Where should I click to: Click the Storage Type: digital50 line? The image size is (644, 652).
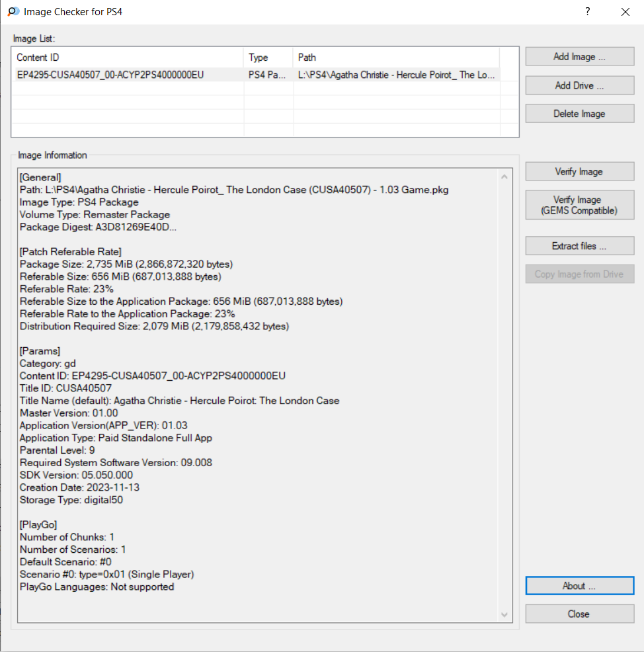(71, 500)
